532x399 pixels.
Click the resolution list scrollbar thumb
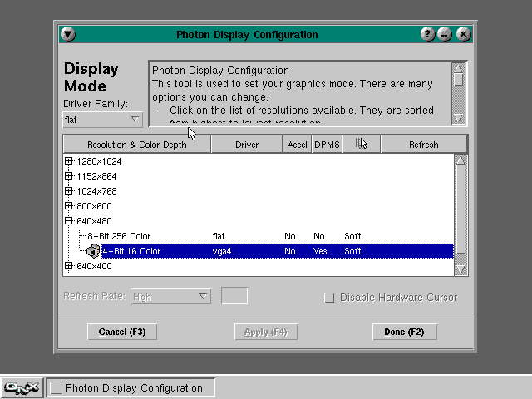pos(461,209)
